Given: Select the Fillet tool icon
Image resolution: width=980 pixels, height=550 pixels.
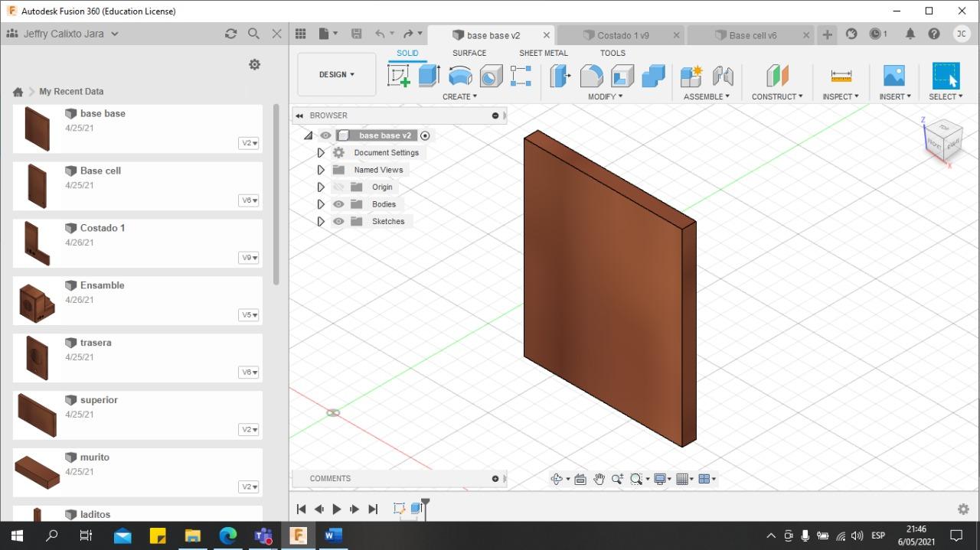Looking at the screenshot, I should (x=591, y=76).
